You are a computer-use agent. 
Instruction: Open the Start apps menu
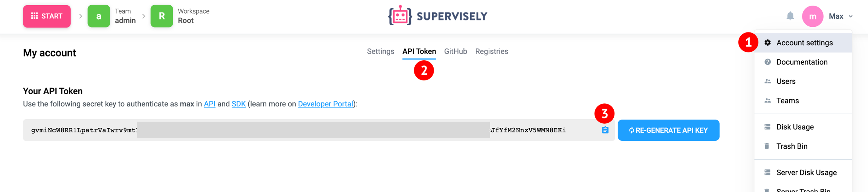47,16
